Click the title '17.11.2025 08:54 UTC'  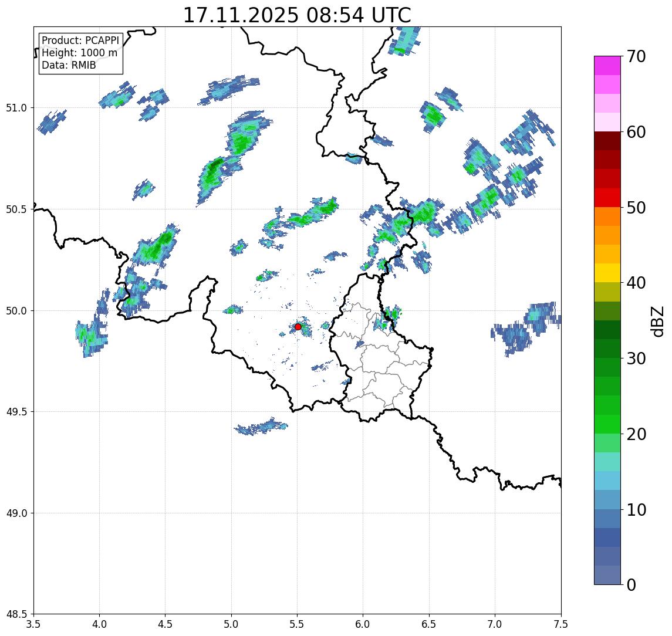297,15
